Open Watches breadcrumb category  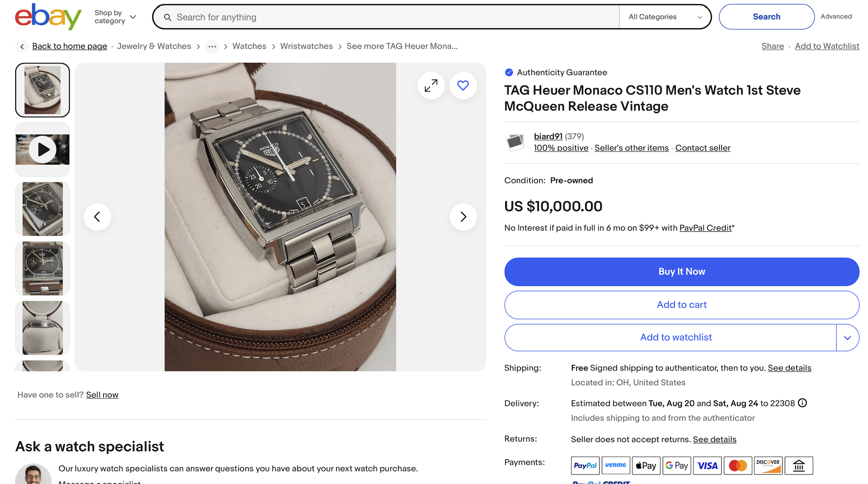point(249,46)
